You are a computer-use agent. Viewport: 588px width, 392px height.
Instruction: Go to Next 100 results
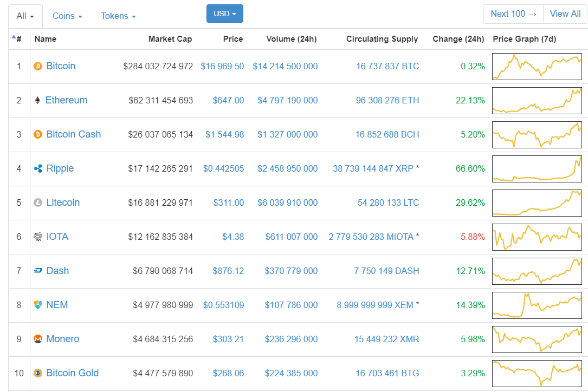coord(513,14)
